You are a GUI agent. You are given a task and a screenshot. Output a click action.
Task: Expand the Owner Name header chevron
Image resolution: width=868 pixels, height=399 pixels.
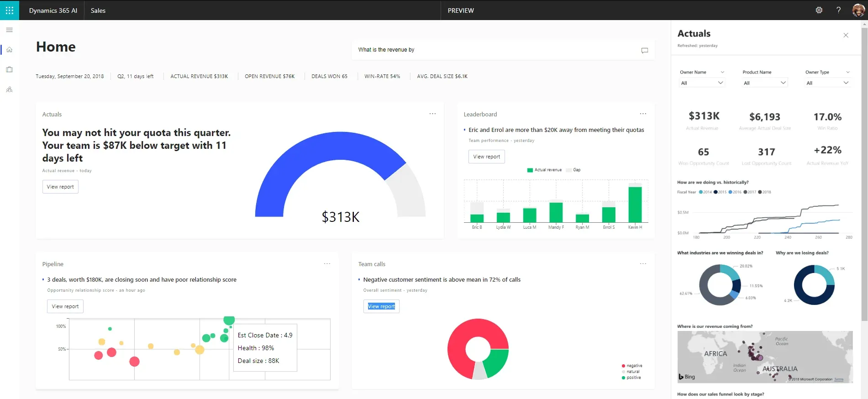tap(722, 72)
